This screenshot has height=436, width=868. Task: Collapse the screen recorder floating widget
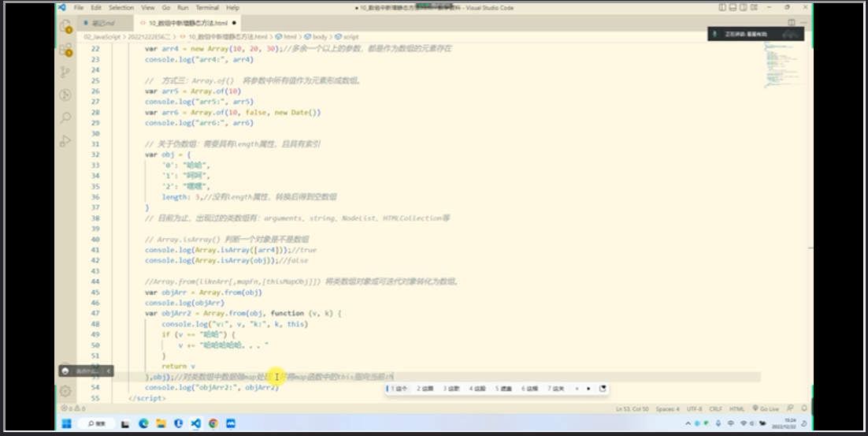point(109,371)
